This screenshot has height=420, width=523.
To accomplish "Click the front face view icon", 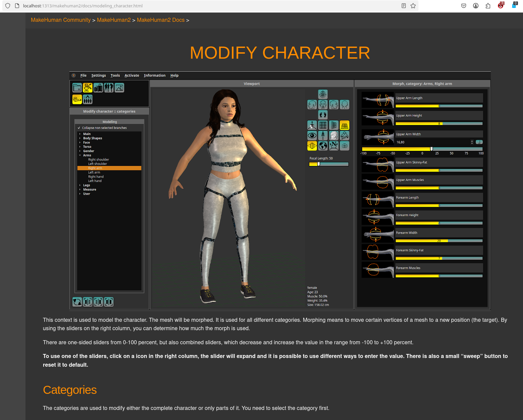I will [x=323, y=105].
